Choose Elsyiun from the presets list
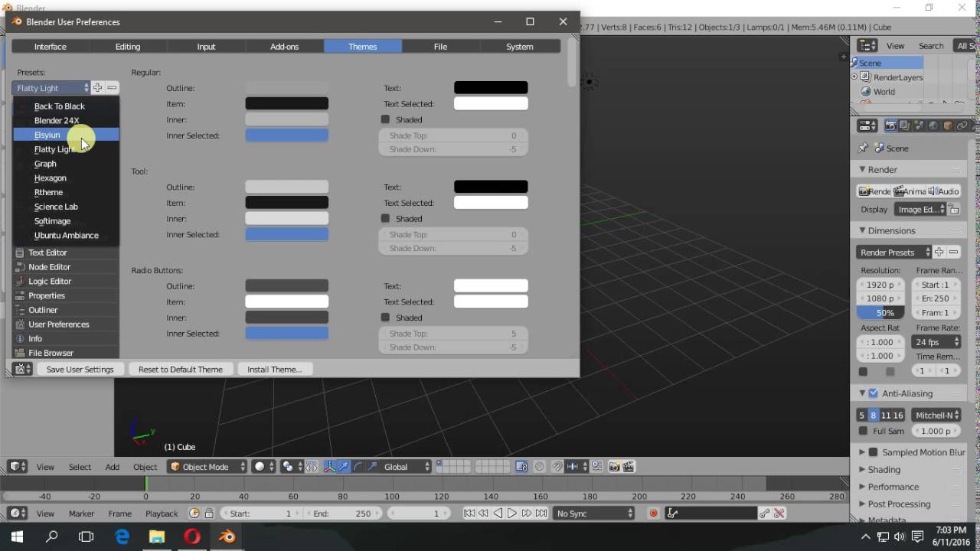 coord(66,135)
